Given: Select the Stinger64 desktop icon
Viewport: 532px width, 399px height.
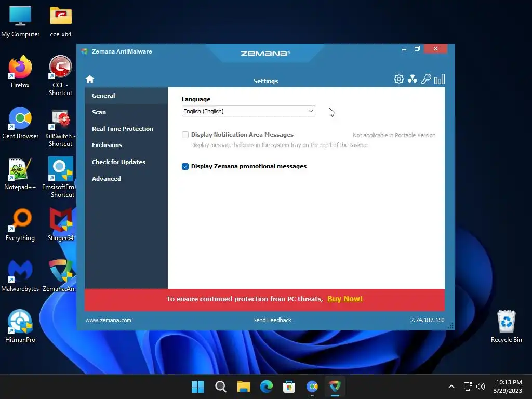Looking at the screenshot, I should click(60, 224).
